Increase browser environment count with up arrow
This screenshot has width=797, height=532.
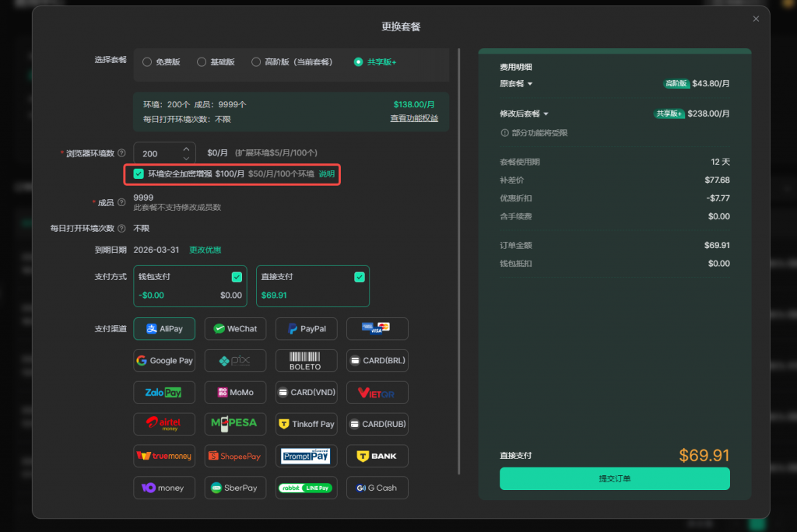point(186,149)
